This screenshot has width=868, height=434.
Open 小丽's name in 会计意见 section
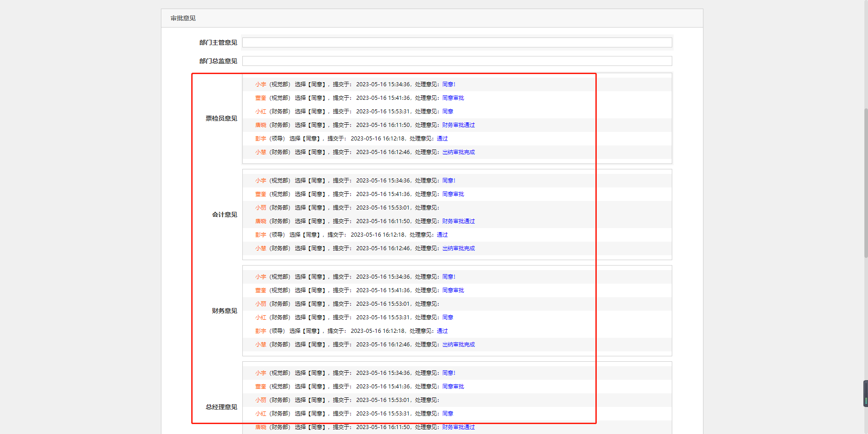260,208
